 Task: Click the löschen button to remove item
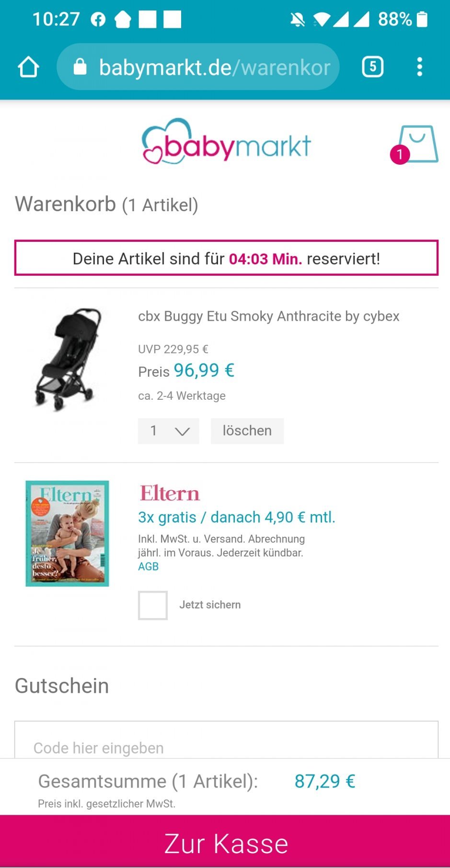[247, 431]
